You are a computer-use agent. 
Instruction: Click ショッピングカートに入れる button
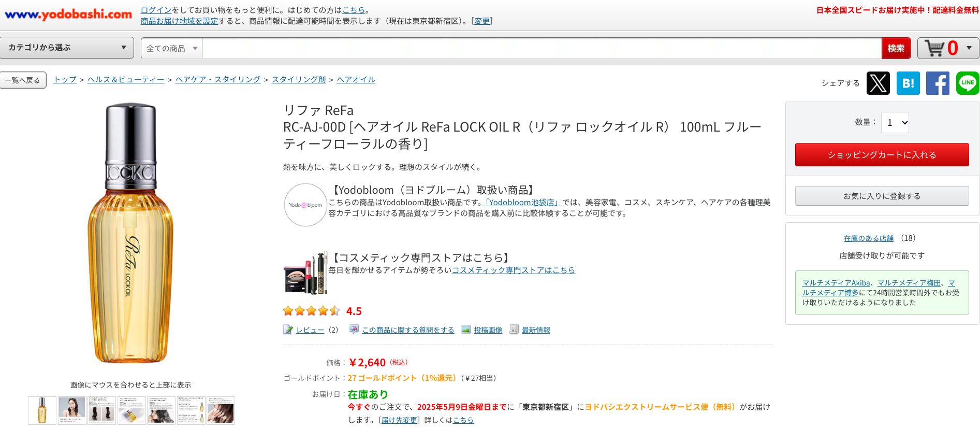coord(882,155)
